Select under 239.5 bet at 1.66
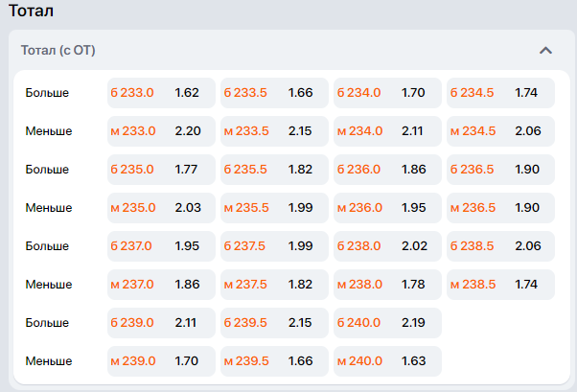 pyautogui.click(x=274, y=360)
